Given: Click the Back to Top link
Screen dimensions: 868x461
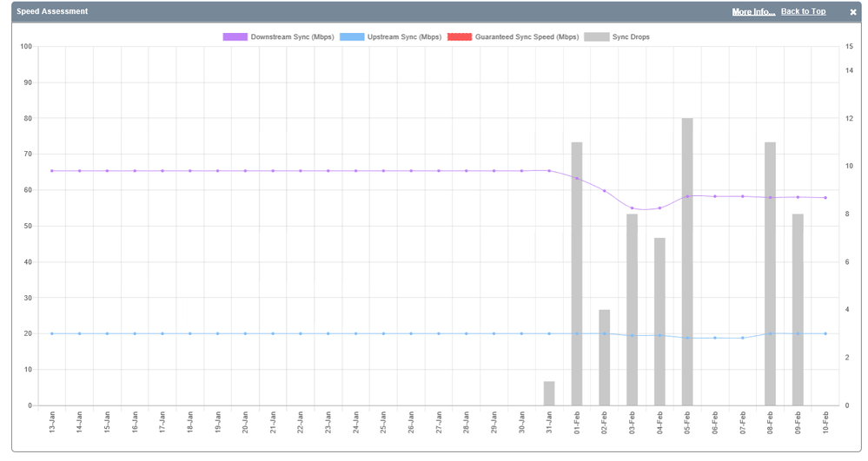Looking at the screenshot, I should (x=803, y=12).
